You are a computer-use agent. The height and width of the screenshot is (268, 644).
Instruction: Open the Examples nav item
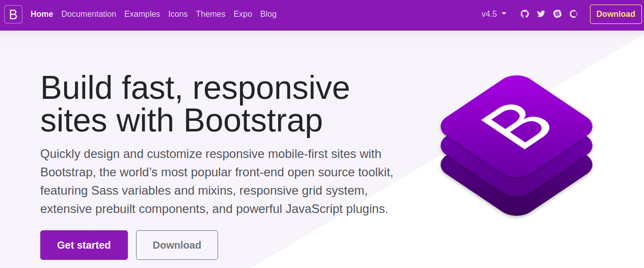tap(142, 14)
